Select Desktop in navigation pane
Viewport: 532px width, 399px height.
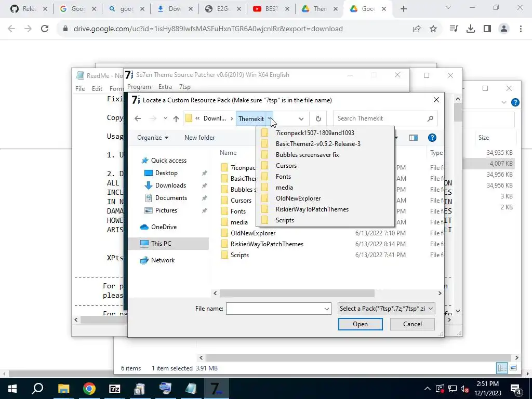pyautogui.click(x=166, y=173)
